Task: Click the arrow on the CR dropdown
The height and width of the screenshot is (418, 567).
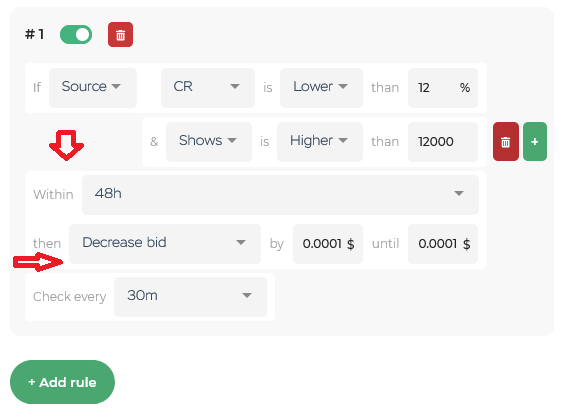Action: tap(235, 86)
